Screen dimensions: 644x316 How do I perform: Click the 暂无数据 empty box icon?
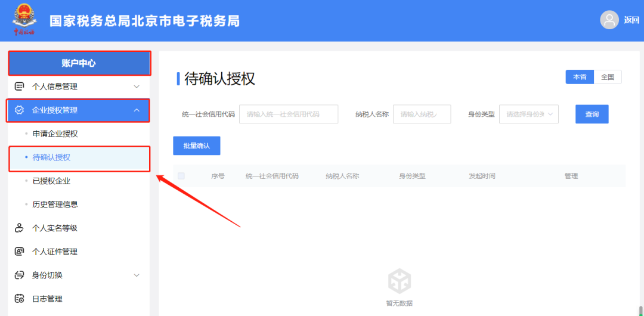[400, 281]
